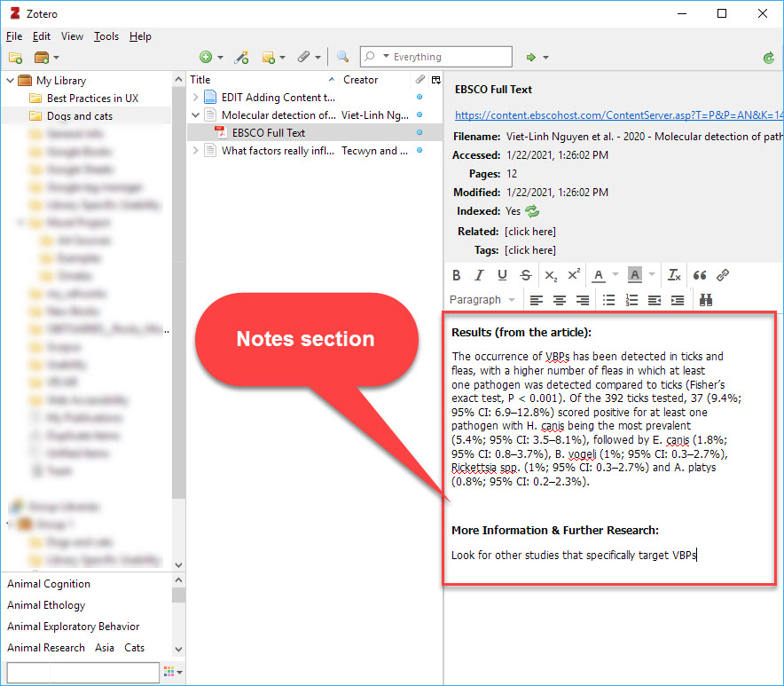
Task: Clear formatting using the Tx icon
Action: pyautogui.click(x=673, y=275)
